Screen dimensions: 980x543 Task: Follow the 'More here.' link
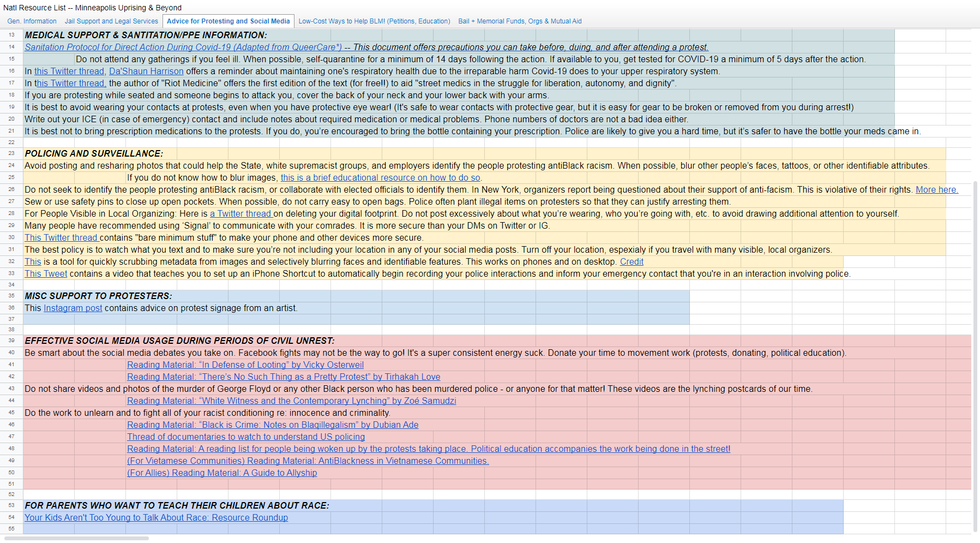pos(936,190)
